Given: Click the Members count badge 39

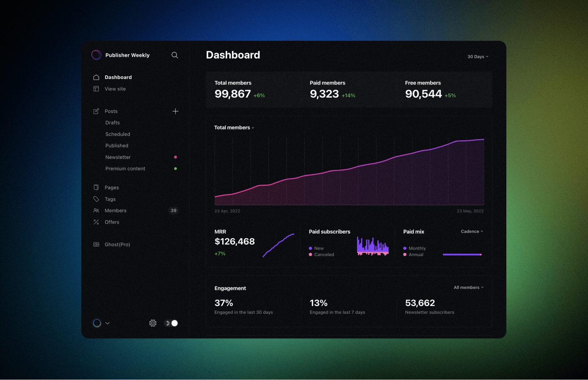Looking at the screenshot, I should (174, 211).
